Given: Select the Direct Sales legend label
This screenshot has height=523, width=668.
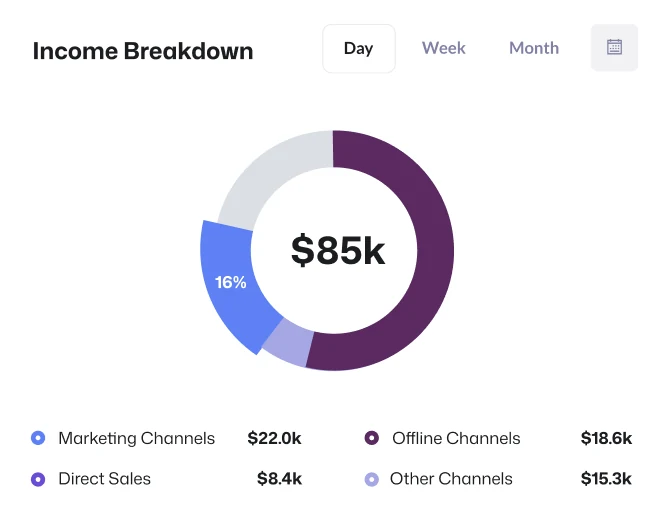Looking at the screenshot, I should [x=104, y=479].
